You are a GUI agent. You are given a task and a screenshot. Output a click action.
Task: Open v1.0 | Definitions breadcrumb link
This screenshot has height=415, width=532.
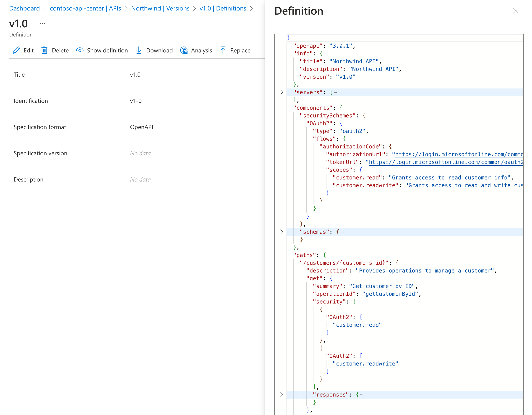tap(223, 8)
